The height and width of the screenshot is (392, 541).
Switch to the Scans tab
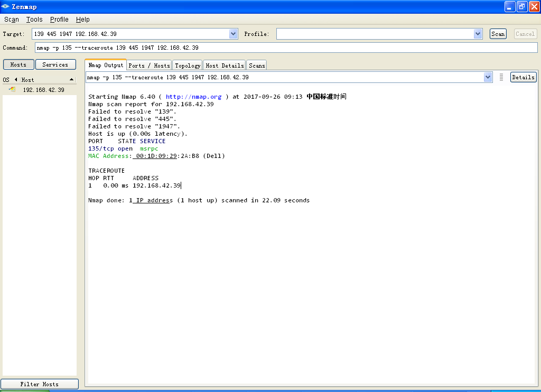pyautogui.click(x=257, y=65)
